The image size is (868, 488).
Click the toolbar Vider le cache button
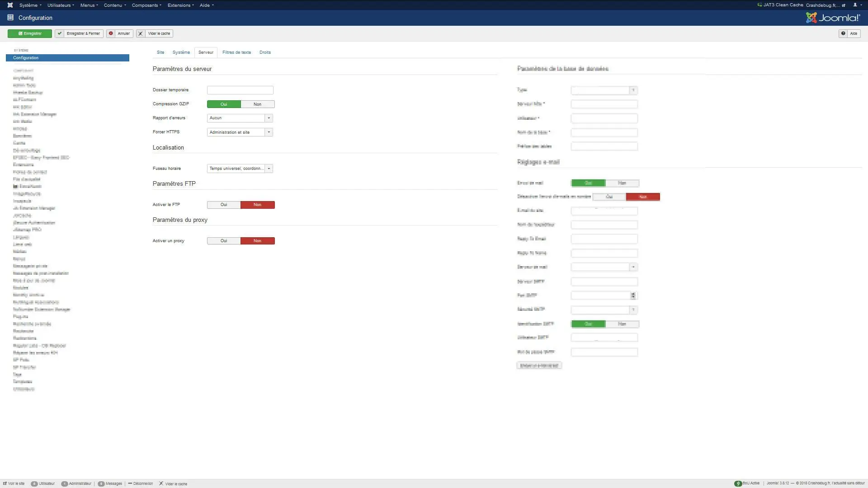[x=155, y=33]
